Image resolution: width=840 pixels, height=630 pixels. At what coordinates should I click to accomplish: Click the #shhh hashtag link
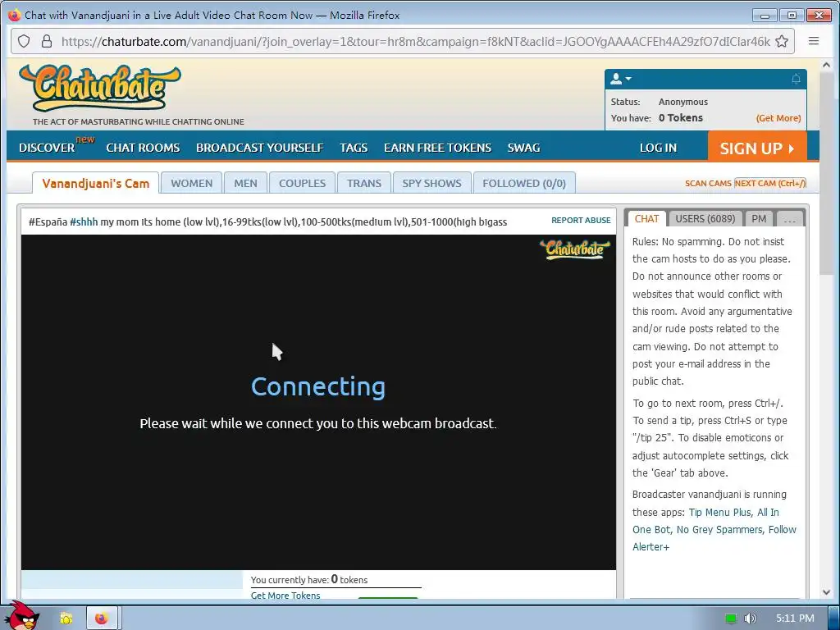pyautogui.click(x=84, y=221)
